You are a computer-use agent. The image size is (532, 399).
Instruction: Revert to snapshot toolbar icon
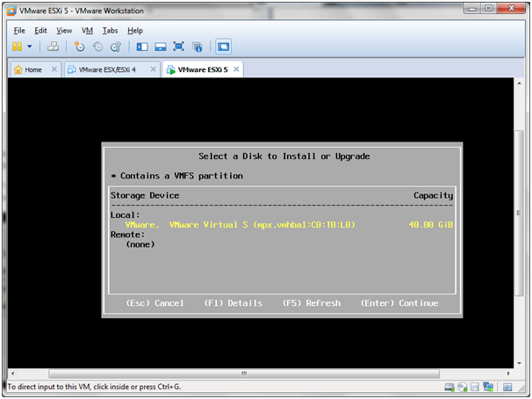(x=97, y=47)
